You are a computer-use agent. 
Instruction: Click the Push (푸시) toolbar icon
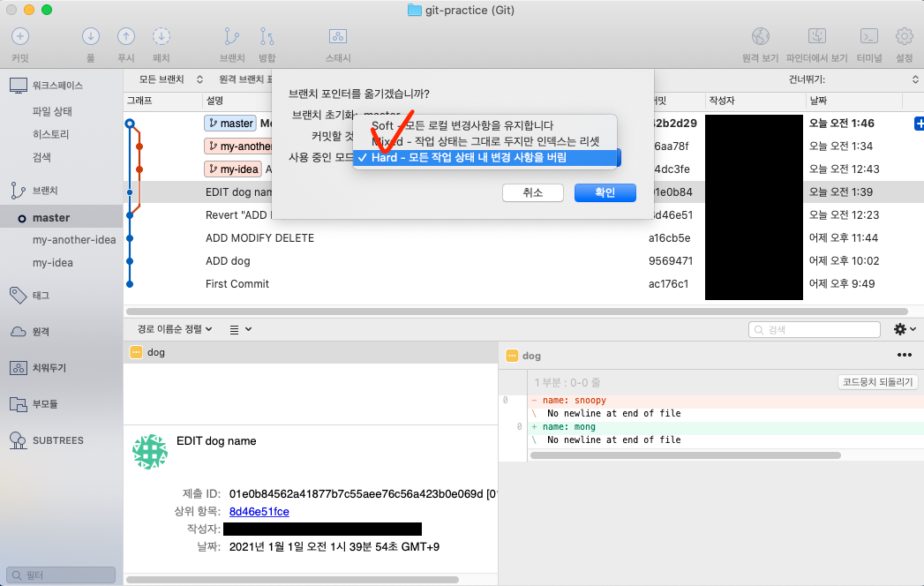[x=126, y=36]
